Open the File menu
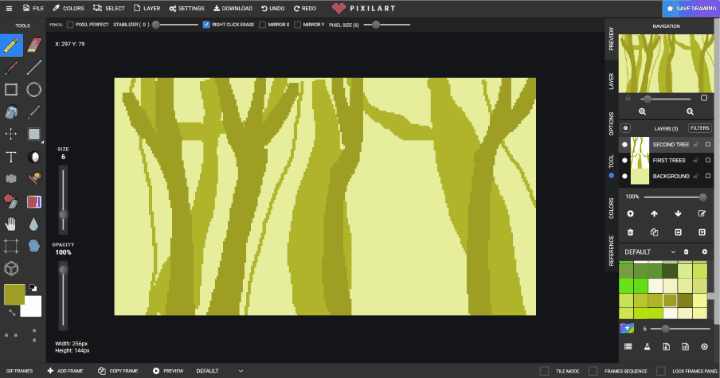 pyautogui.click(x=33, y=8)
